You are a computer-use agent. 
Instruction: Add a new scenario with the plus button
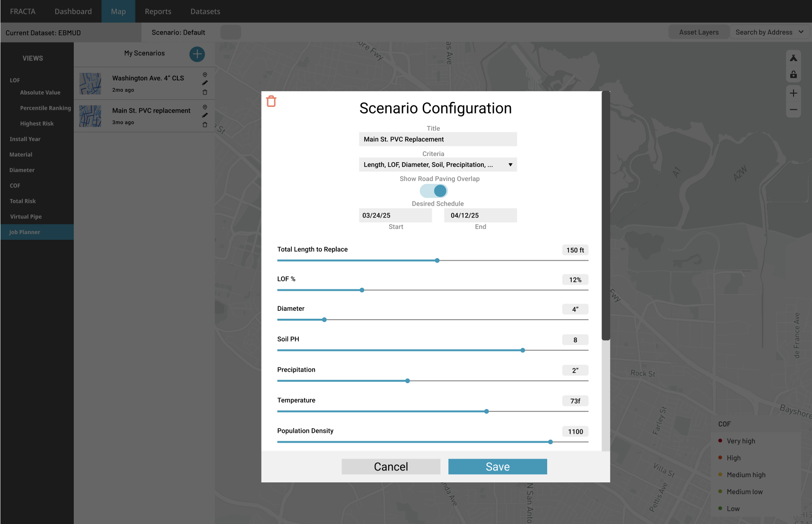point(197,54)
